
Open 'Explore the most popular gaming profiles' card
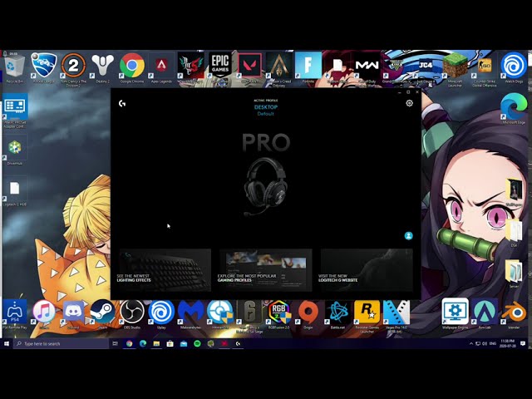pyautogui.click(x=266, y=270)
